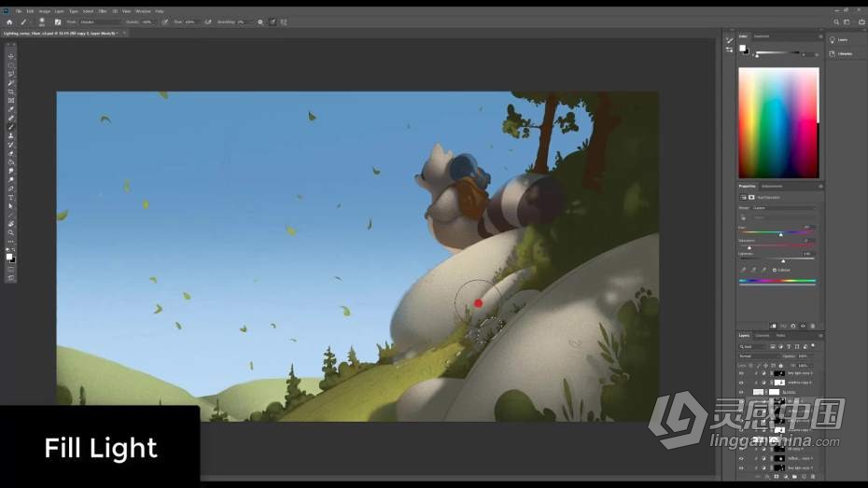
Task: Open the workspace switcher icon
Action: (x=847, y=22)
